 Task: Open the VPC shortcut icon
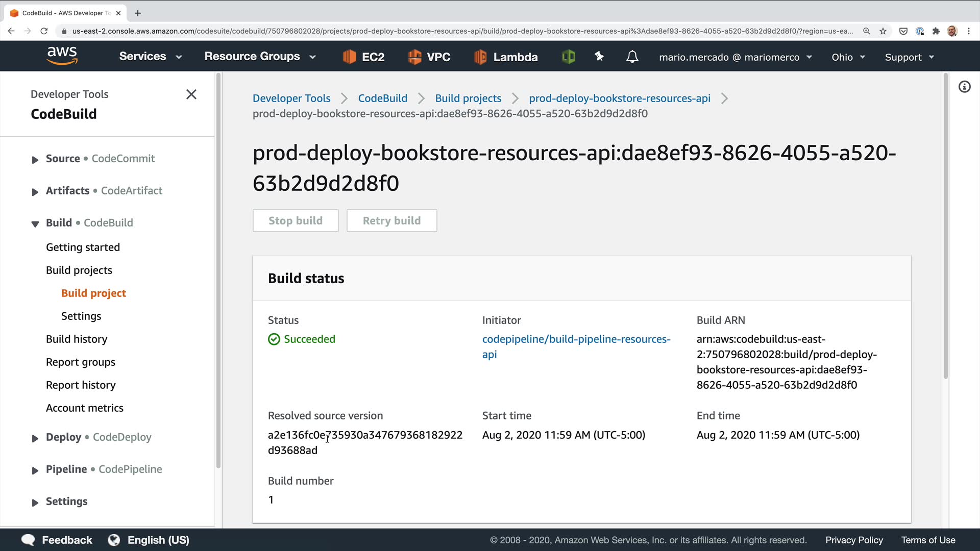click(414, 57)
